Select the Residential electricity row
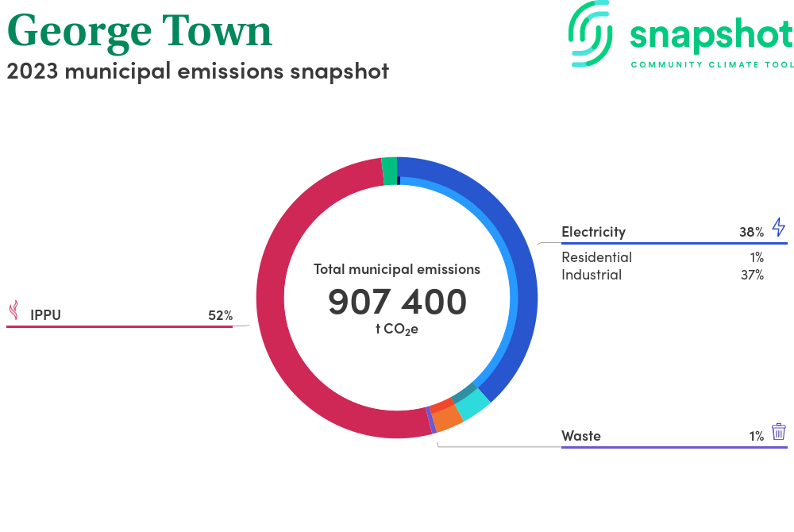Image resolution: width=794 pixels, height=532 pixels. (596, 257)
